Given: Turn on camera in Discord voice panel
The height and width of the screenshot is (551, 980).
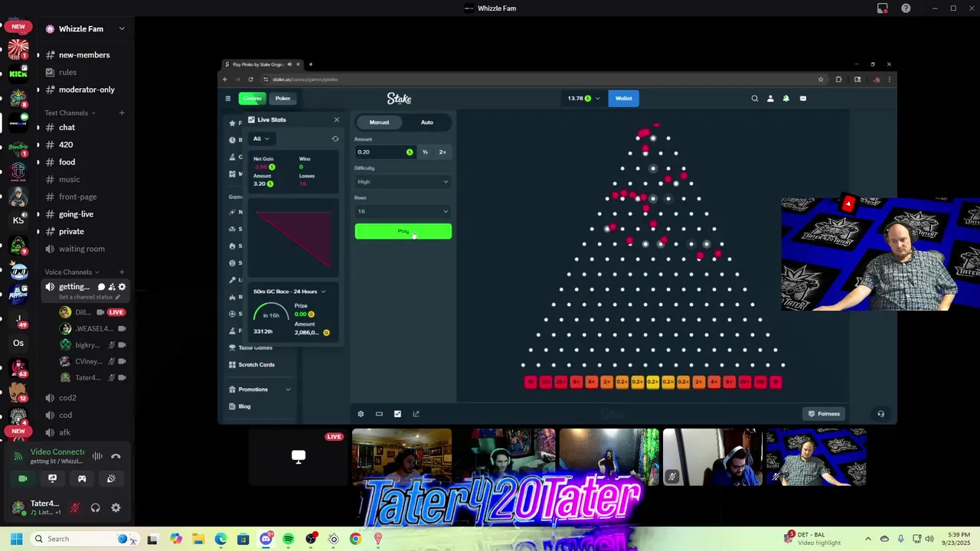Looking at the screenshot, I should (23, 478).
